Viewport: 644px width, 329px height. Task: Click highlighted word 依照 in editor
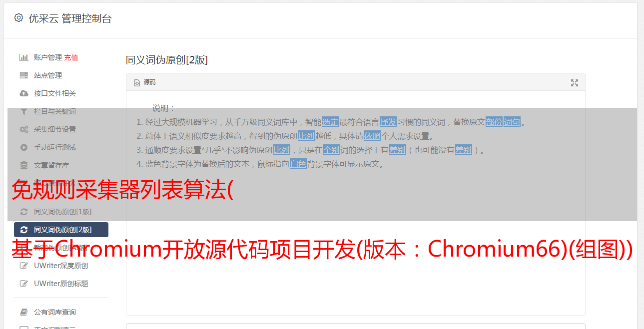(x=372, y=136)
